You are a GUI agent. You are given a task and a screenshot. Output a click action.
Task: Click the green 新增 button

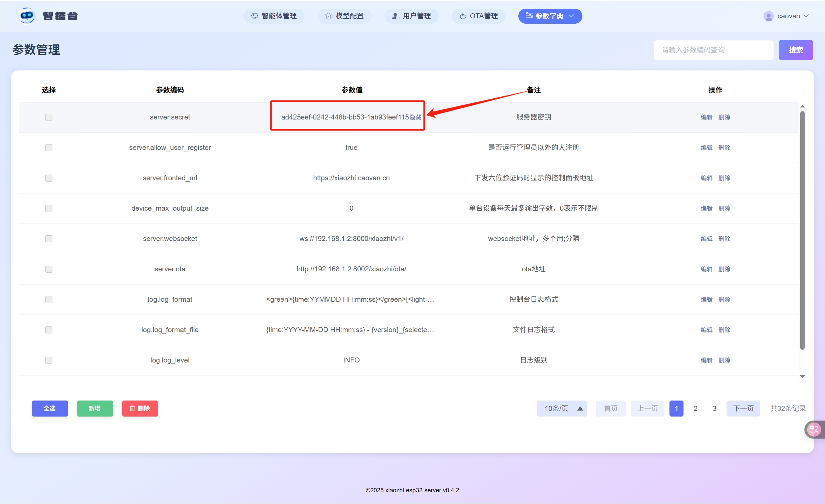(x=95, y=409)
